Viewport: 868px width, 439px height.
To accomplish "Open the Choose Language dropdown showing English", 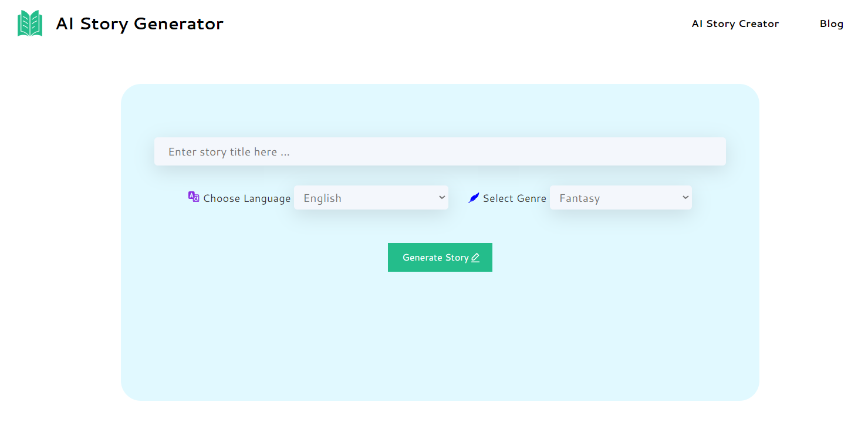I will 371,198.
